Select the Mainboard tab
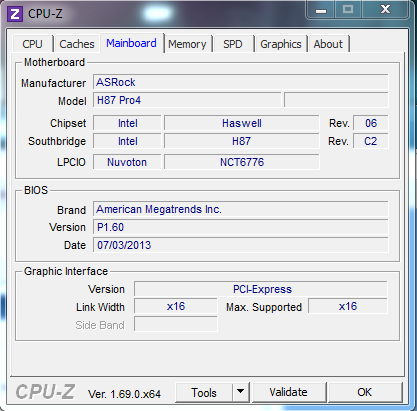 click(x=131, y=43)
